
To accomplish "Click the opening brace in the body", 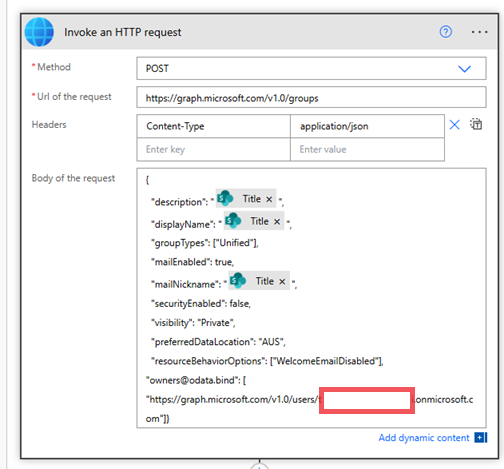I will click(147, 180).
